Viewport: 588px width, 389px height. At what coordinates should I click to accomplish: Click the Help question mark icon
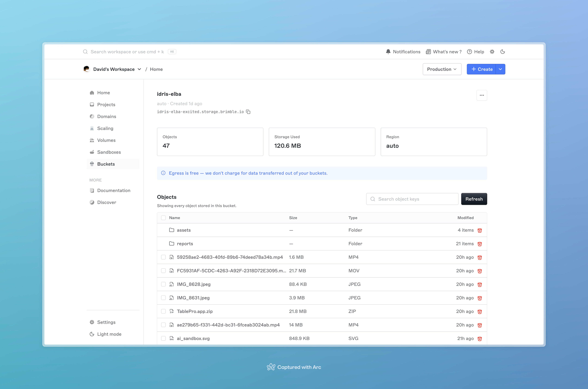[469, 52]
